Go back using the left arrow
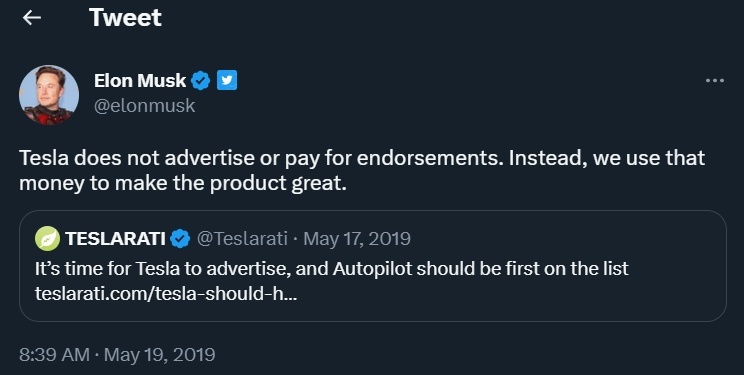This screenshot has height=375, width=744. [x=32, y=18]
